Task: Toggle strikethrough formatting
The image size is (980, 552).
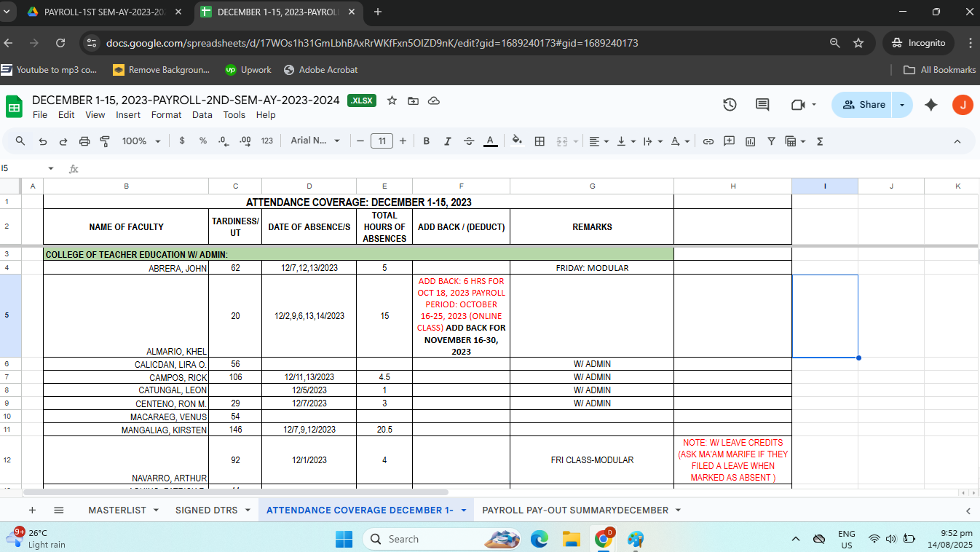Action: (x=469, y=141)
